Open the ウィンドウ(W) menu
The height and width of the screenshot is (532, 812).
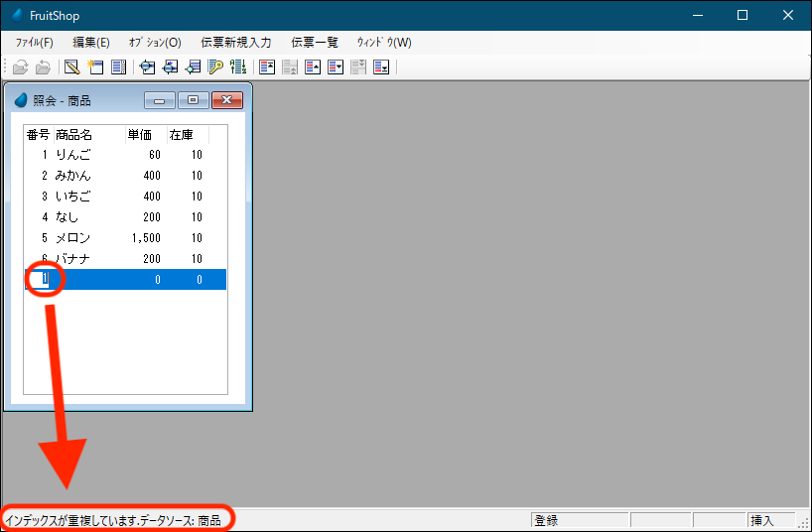click(384, 43)
